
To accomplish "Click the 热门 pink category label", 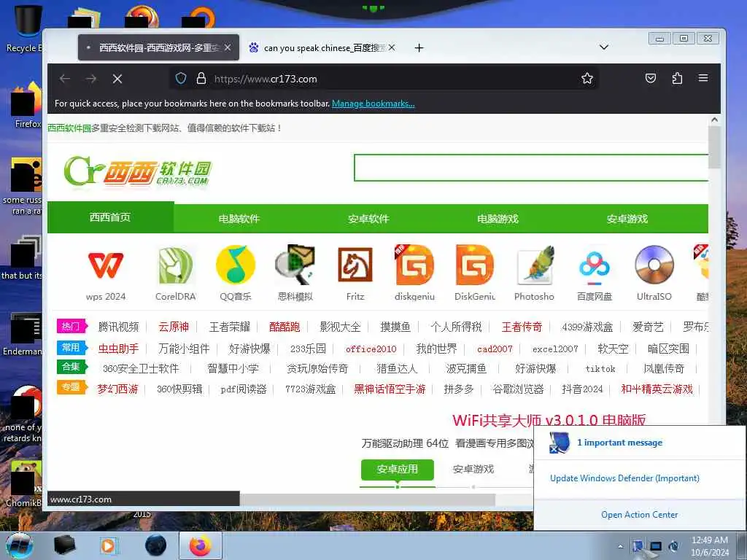I will [x=71, y=326].
